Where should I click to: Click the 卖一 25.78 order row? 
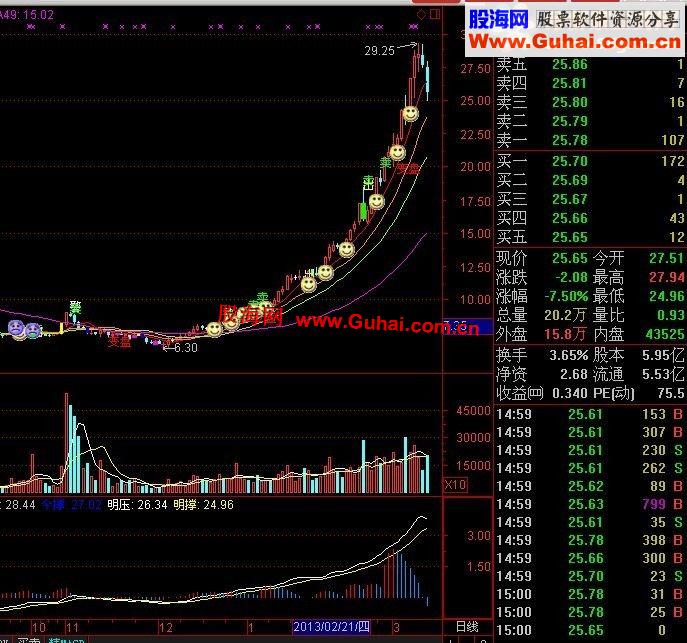(590, 140)
